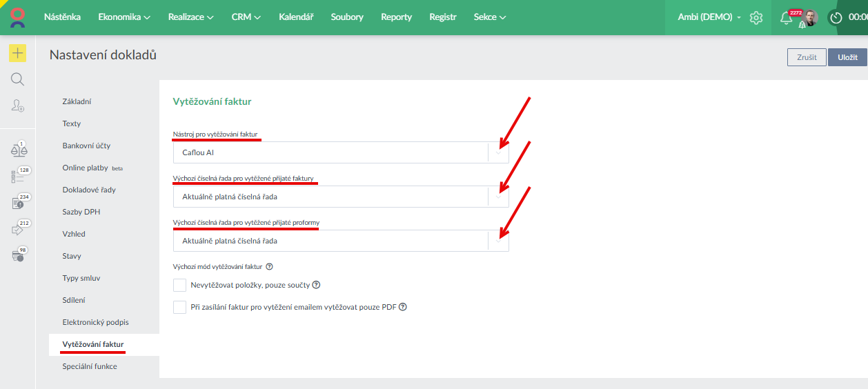
Task: Open the task list icon with badge 128
Action: (17, 177)
